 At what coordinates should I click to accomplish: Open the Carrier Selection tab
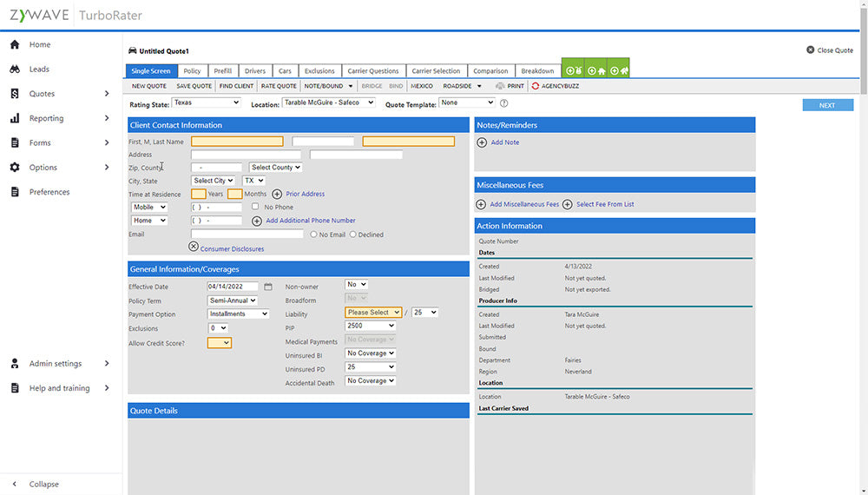click(436, 71)
